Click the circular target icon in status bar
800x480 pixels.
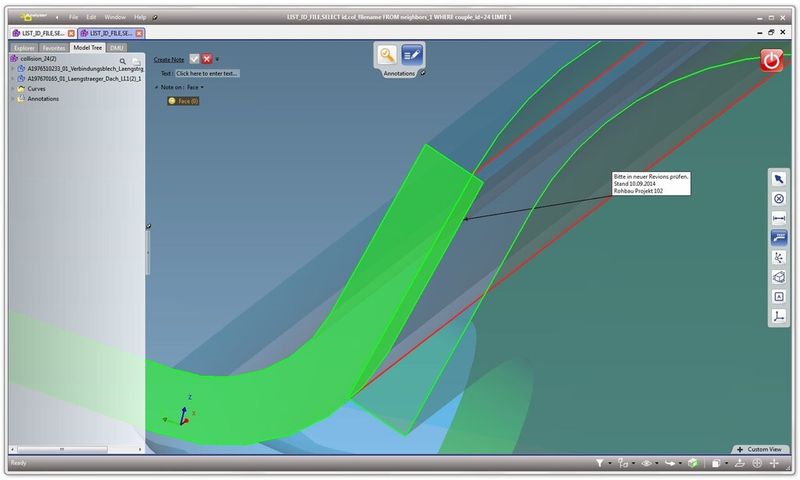(x=757, y=463)
